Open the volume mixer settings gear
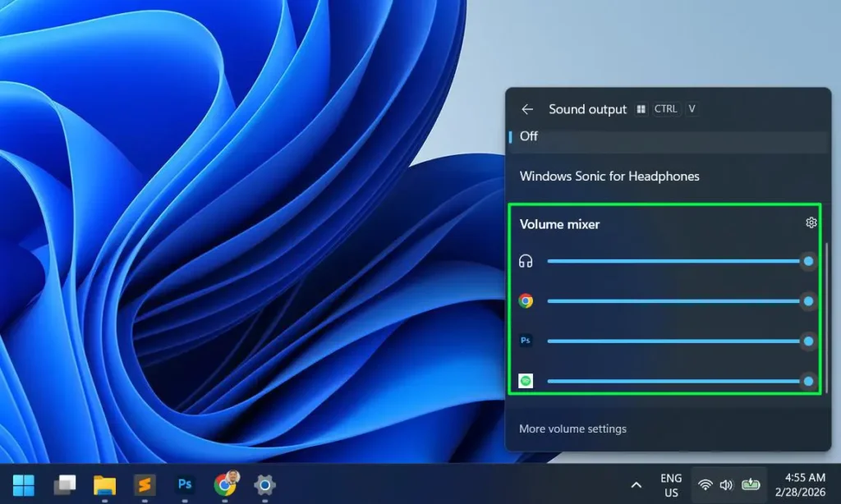This screenshot has height=504, width=841. pyautogui.click(x=811, y=222)
